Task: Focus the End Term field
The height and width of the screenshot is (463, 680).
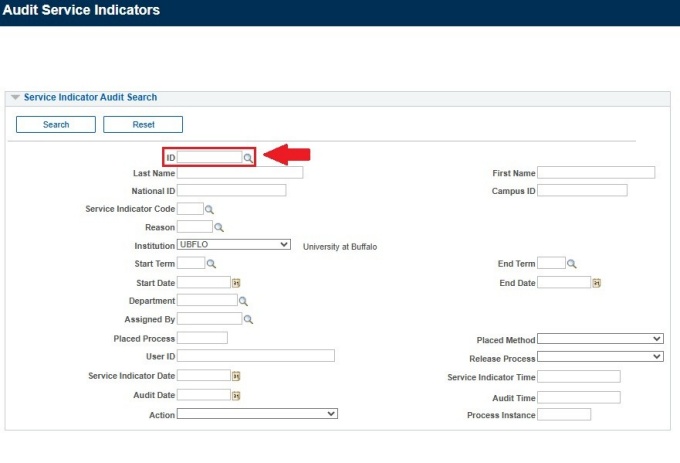Action: point(551,263)
